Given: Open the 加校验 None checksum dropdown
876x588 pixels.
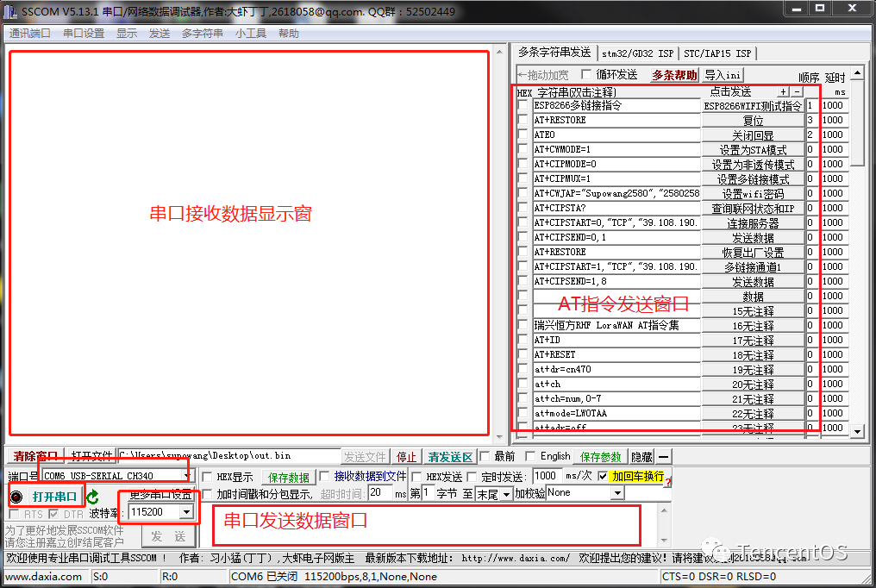Looking at the screenshot, I should pos(617,492).
